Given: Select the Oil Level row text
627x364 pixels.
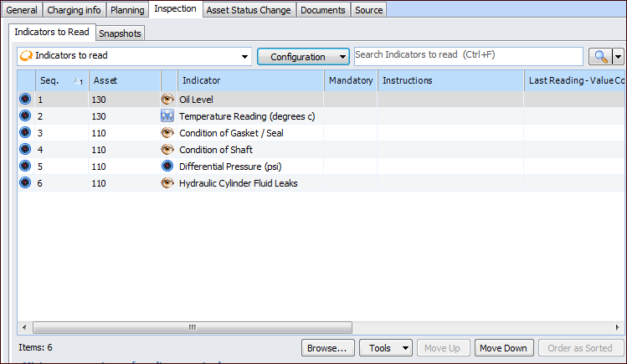Looking at the screenshot, I should [x=196, y=100].
